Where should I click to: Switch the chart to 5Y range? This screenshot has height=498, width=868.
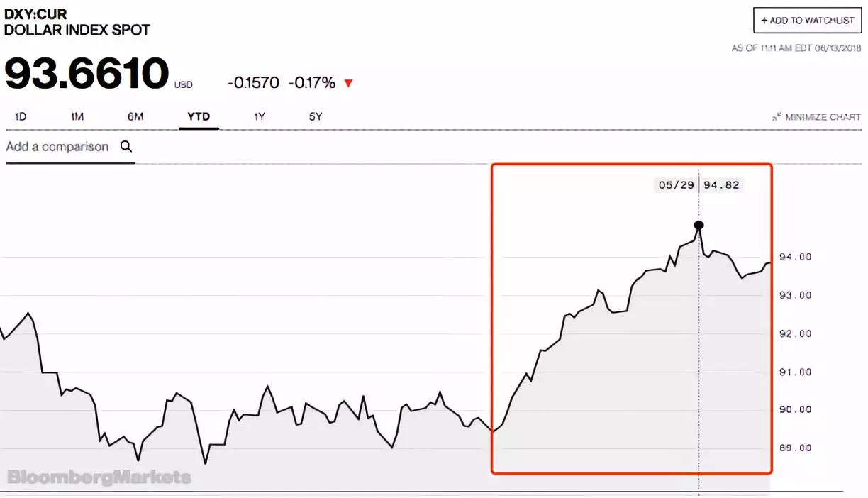[x=316, y=116]
